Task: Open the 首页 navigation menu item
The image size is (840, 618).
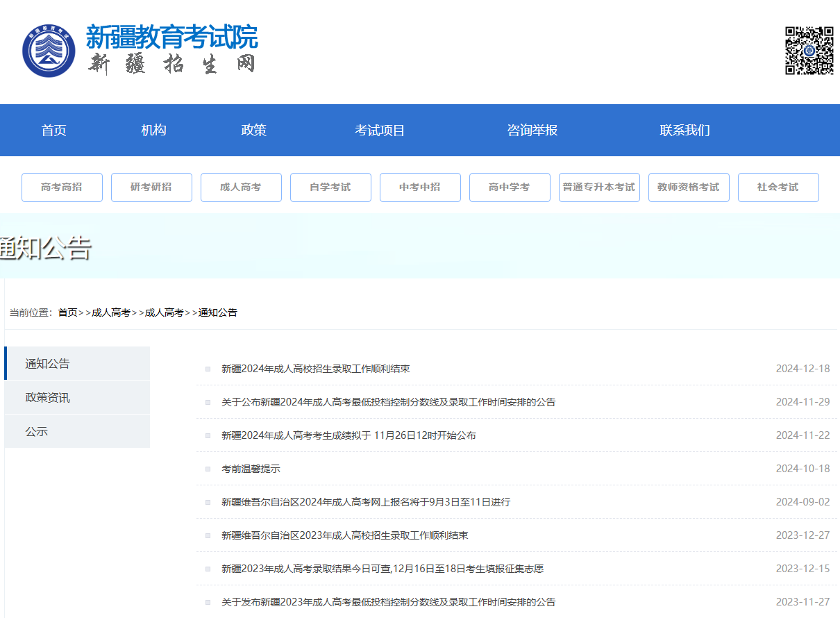Action: tap(54, 131)
